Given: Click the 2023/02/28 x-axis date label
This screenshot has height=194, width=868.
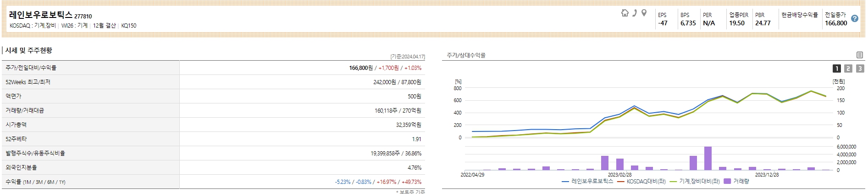Looking at the screenshot, I should click(619, 175).
